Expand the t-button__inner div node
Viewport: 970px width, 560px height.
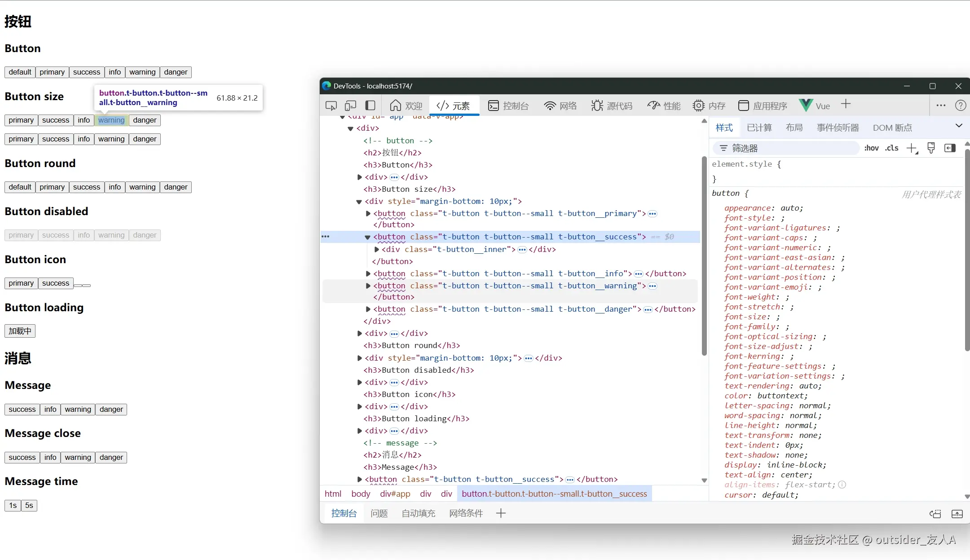[377, 249]
